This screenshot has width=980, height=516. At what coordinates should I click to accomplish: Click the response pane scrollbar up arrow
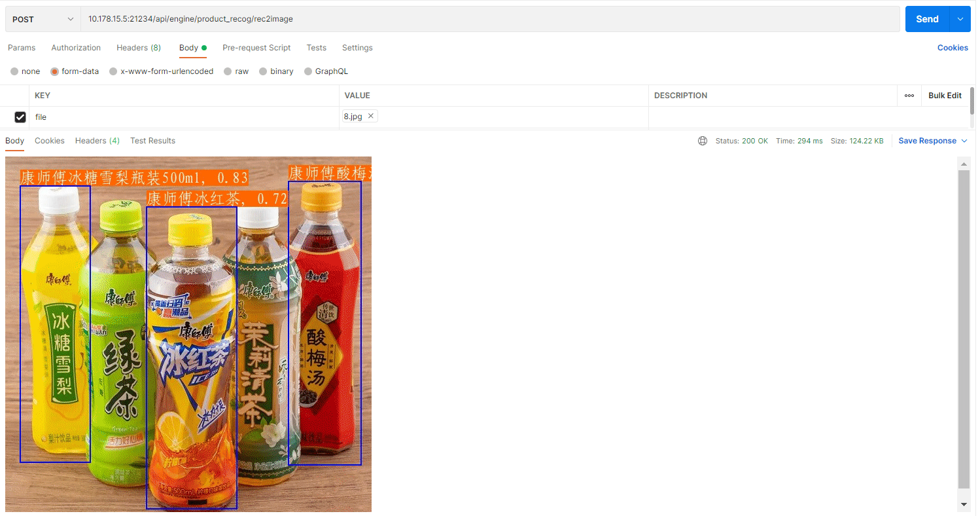[x=964, y=163]
